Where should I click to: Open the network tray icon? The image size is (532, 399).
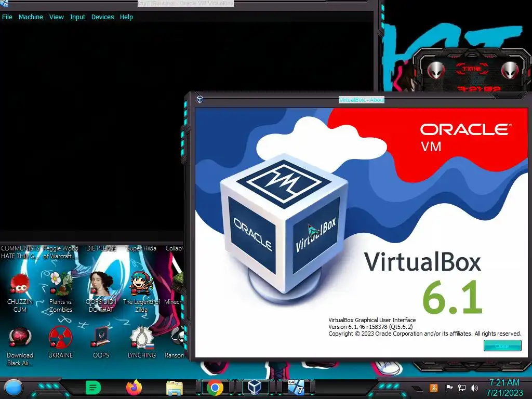462,388
